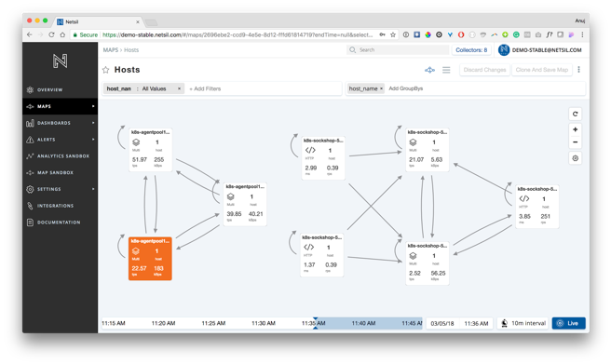The image size is (611, 364).
Task: Zoom out on the map
Action: 576,142
